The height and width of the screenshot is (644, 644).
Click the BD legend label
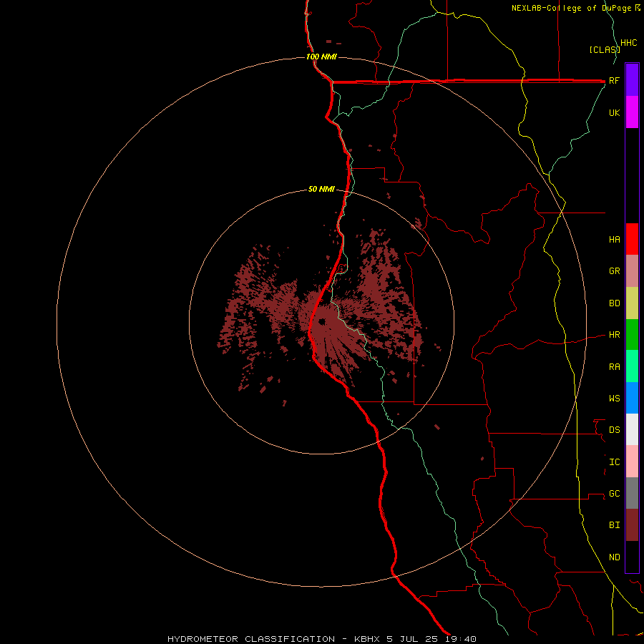(614, 303)
